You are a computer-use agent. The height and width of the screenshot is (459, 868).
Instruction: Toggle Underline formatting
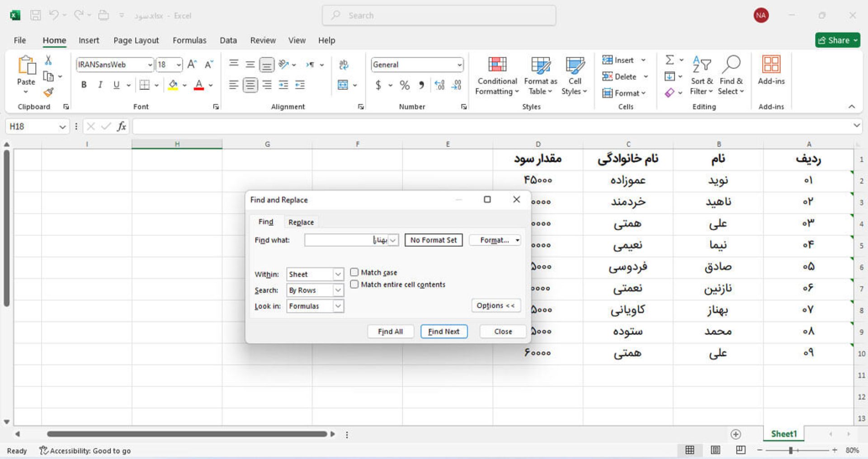tap(116, 85)
